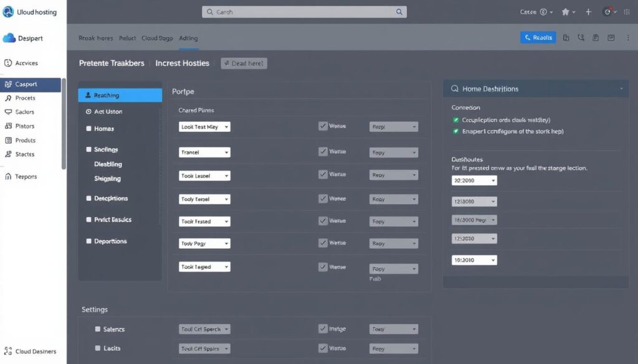The width and height of the screenshot is (638, 364).
Task: Click the apps grid icon top right
Action: pyautogui.click(x=627, y=11)
